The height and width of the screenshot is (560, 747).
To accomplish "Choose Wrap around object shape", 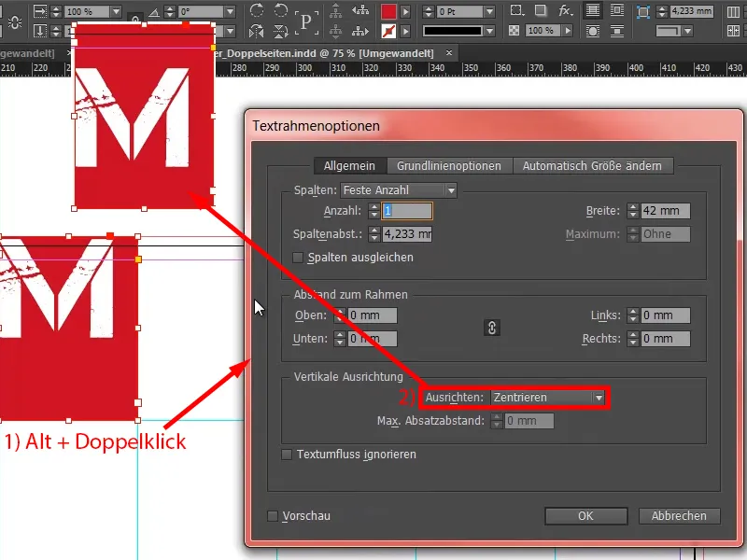I will (593, 32).
